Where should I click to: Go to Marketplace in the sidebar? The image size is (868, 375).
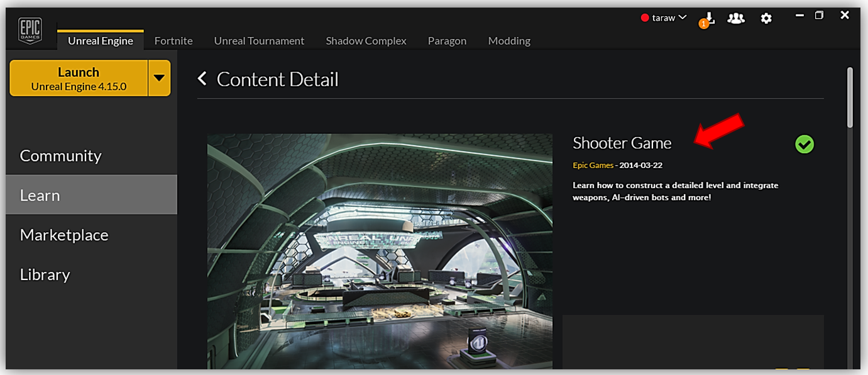64,235
